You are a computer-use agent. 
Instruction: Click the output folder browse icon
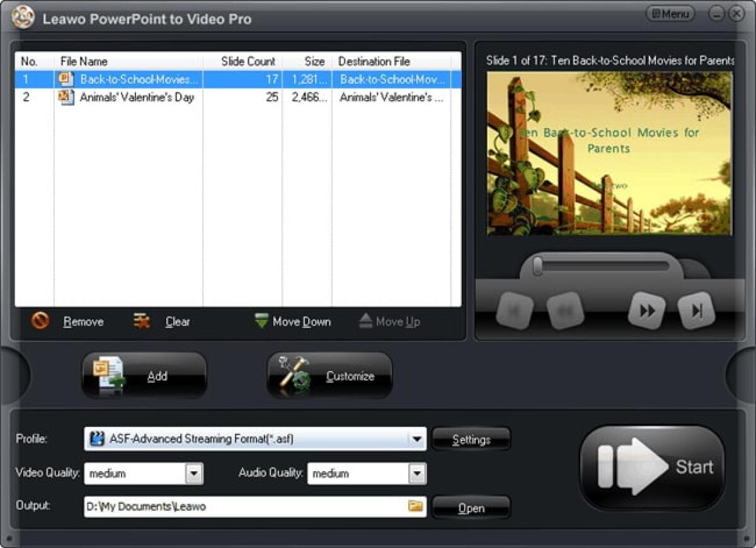(x=416, y=506)
